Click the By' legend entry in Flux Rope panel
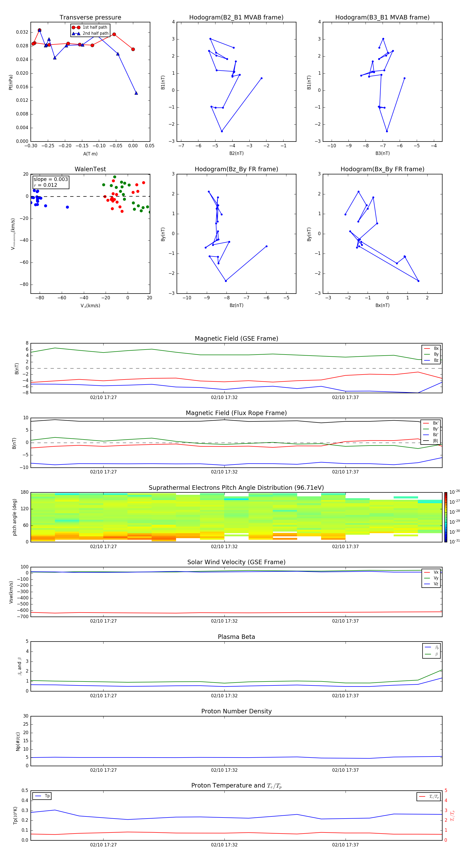This screenshot has height=868, width=473. tap(431, 429)
